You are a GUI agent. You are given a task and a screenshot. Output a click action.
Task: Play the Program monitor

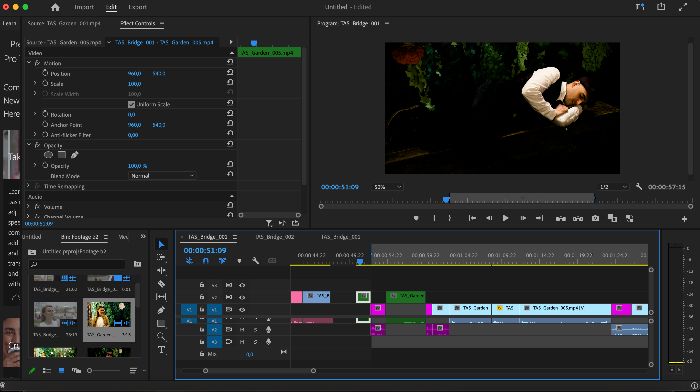click(505, 218)
